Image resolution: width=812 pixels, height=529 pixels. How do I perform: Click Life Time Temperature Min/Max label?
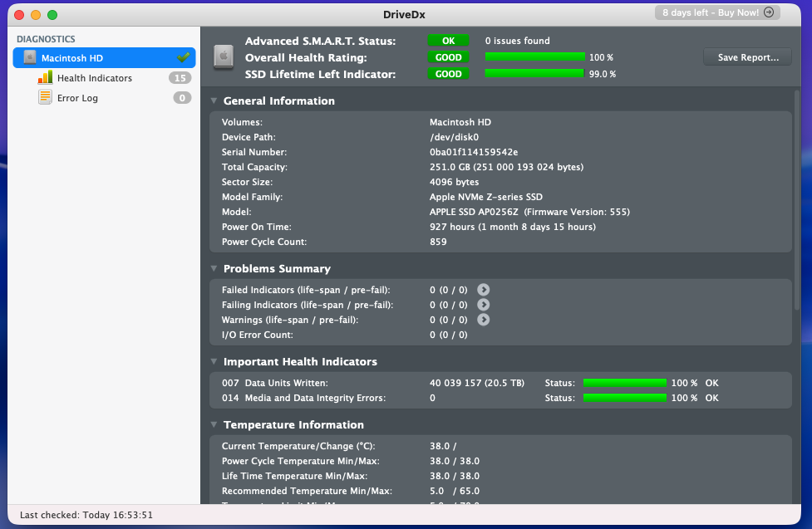click(294, 476)
